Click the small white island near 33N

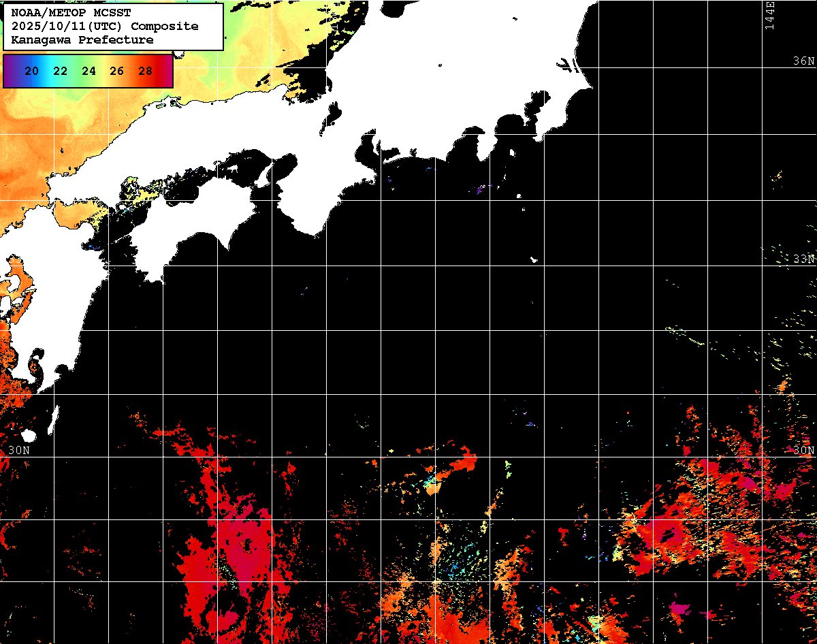click(x=534, y=259)
